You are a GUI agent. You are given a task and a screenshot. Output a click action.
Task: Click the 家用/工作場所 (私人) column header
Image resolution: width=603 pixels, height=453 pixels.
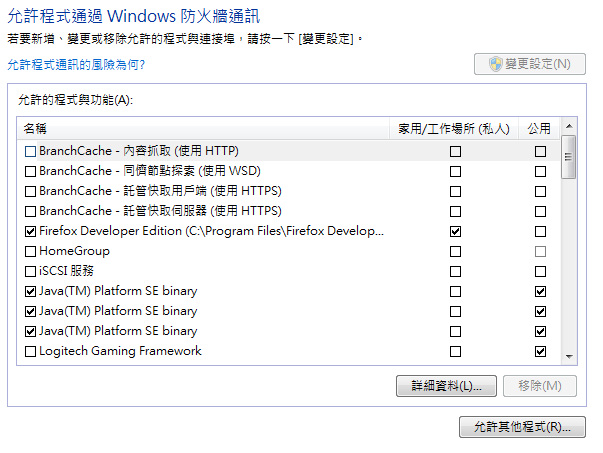pyautogui.click(x=454, y=128)
